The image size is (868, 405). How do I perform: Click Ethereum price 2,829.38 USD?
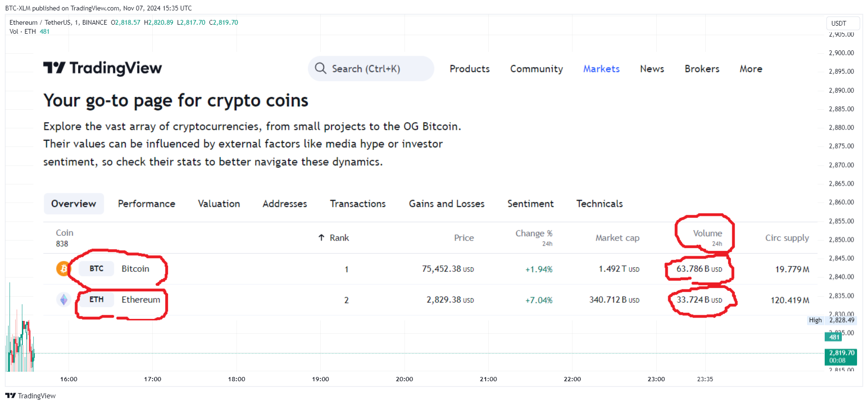point(450,300)
